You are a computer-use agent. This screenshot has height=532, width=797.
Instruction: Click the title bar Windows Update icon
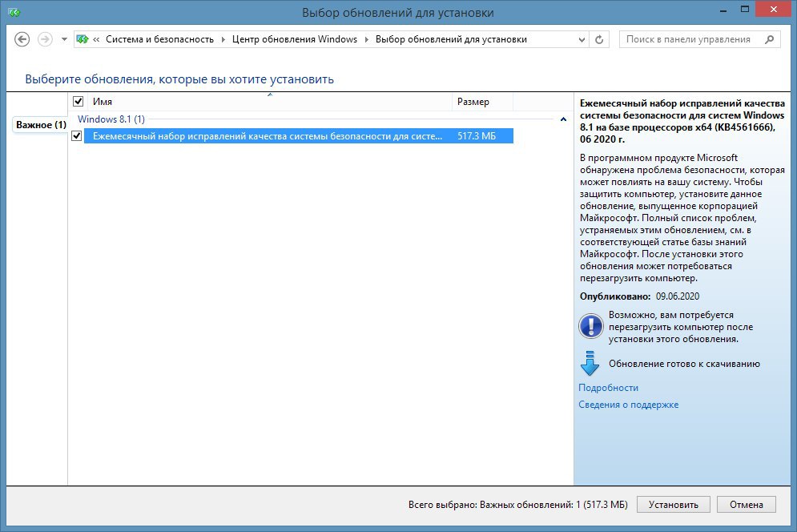(14, 12)
